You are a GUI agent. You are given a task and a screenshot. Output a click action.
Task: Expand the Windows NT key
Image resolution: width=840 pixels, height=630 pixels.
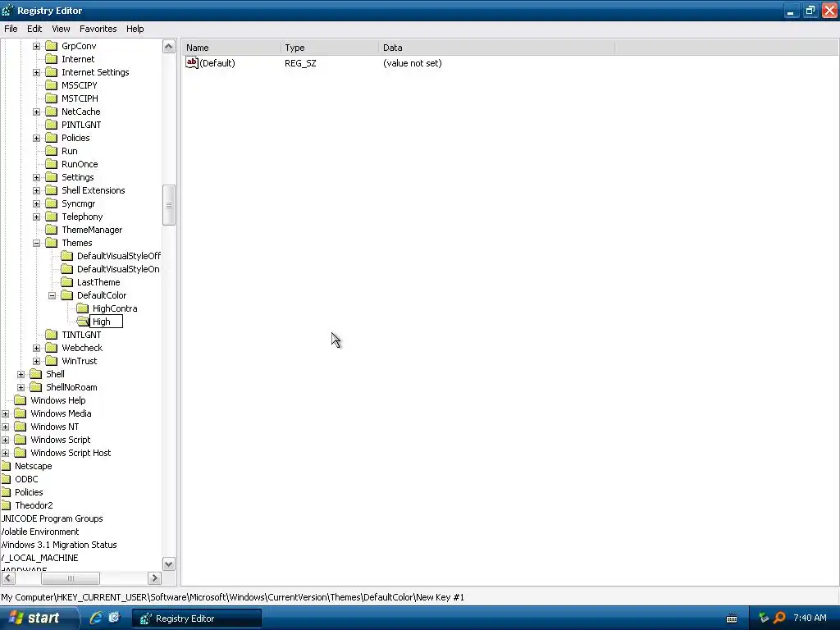[x=6, y=427]
